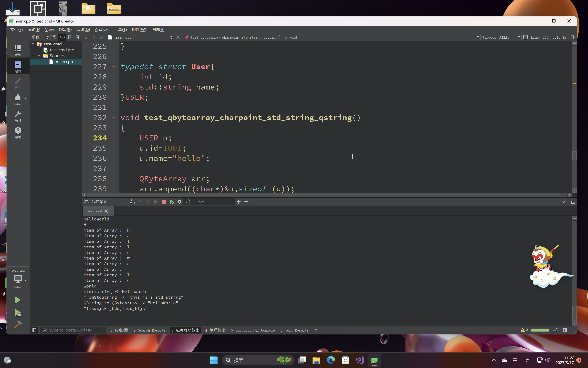
Task: Toggle the right sidebar visibility
Action: click(565, 330)
